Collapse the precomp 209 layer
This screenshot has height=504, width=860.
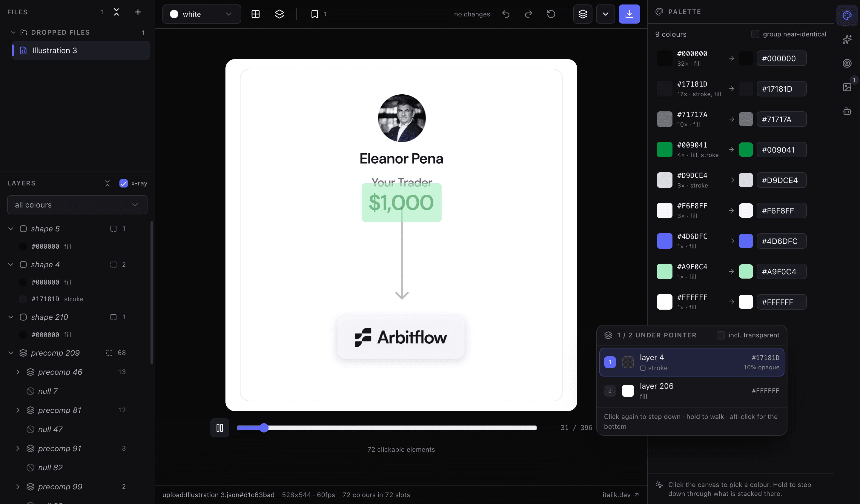[11, 353]
